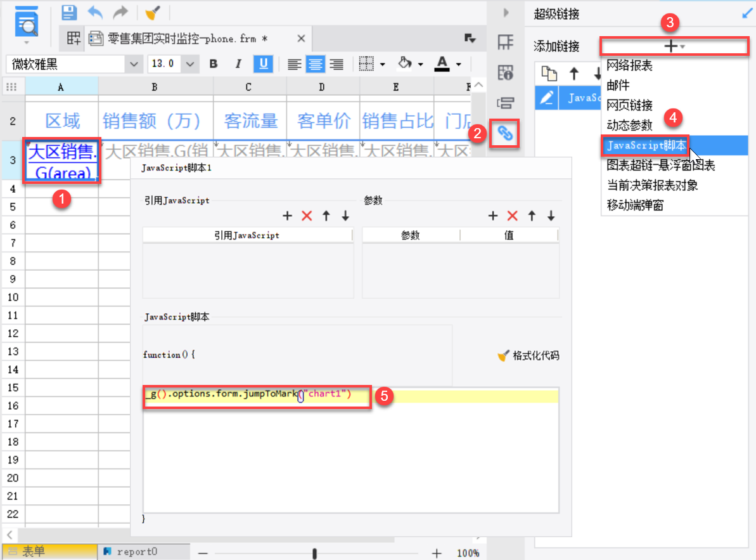Toggle italic formatting

coord(238,63)
